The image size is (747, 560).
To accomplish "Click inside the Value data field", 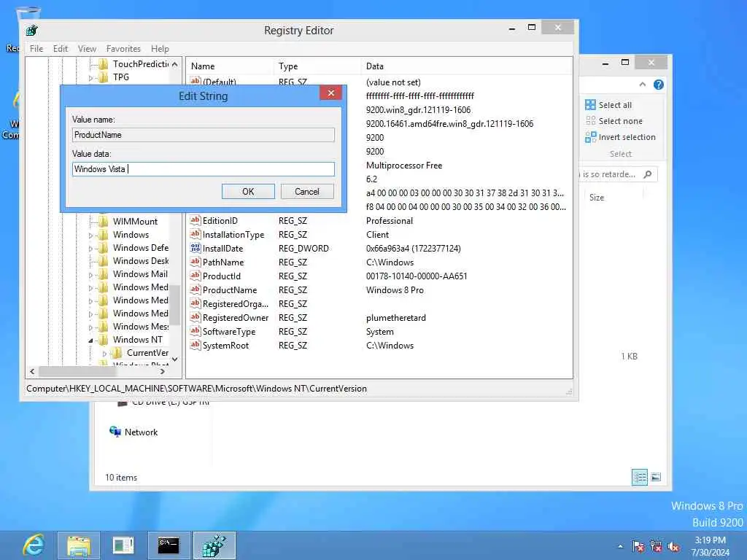I will tap(204, 169).
